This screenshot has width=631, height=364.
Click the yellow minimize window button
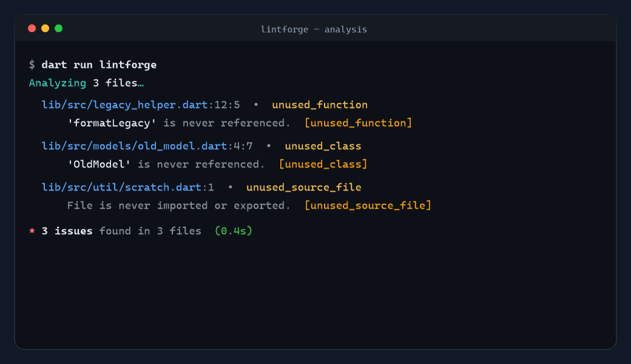(45, 28)
